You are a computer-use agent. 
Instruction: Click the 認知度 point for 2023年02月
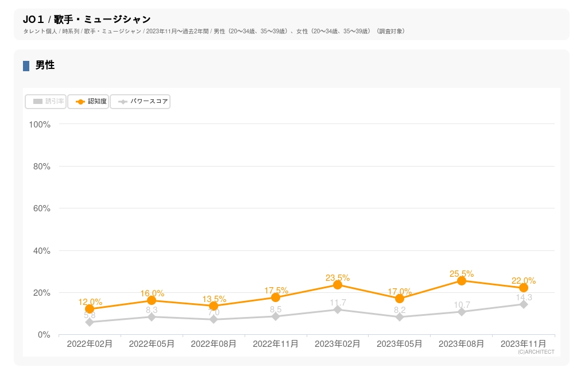pos(338,285)
